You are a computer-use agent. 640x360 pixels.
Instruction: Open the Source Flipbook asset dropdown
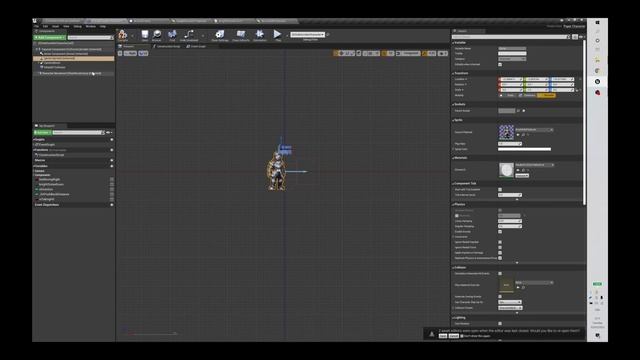coord(534,130)
